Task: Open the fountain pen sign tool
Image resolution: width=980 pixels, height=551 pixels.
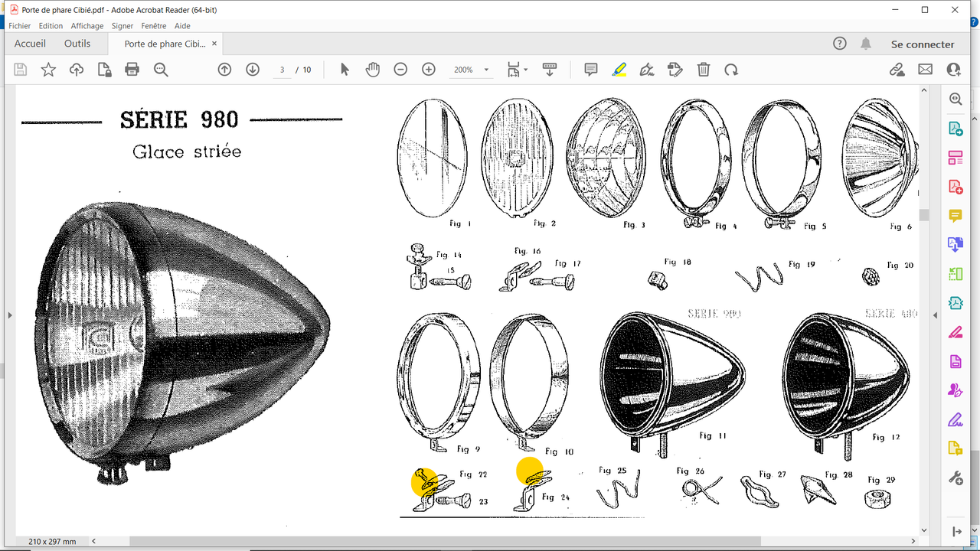Action: (x=647, y=70)
